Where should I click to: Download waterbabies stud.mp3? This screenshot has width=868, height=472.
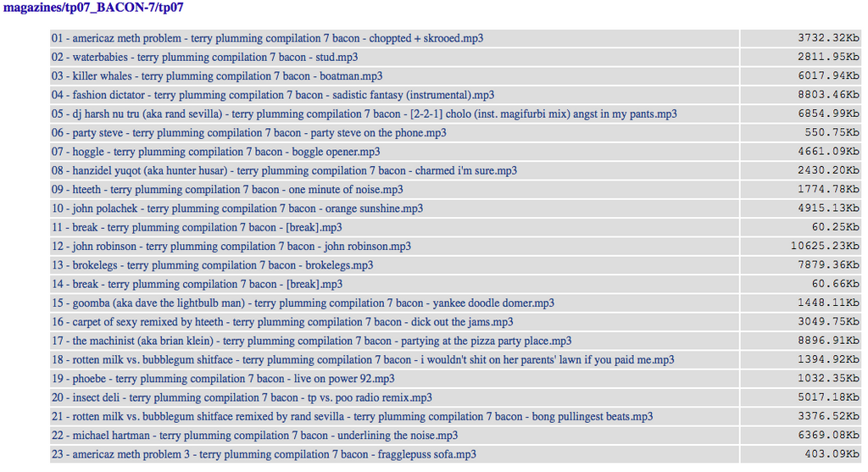pyautogui.click(x=205, y=57)
